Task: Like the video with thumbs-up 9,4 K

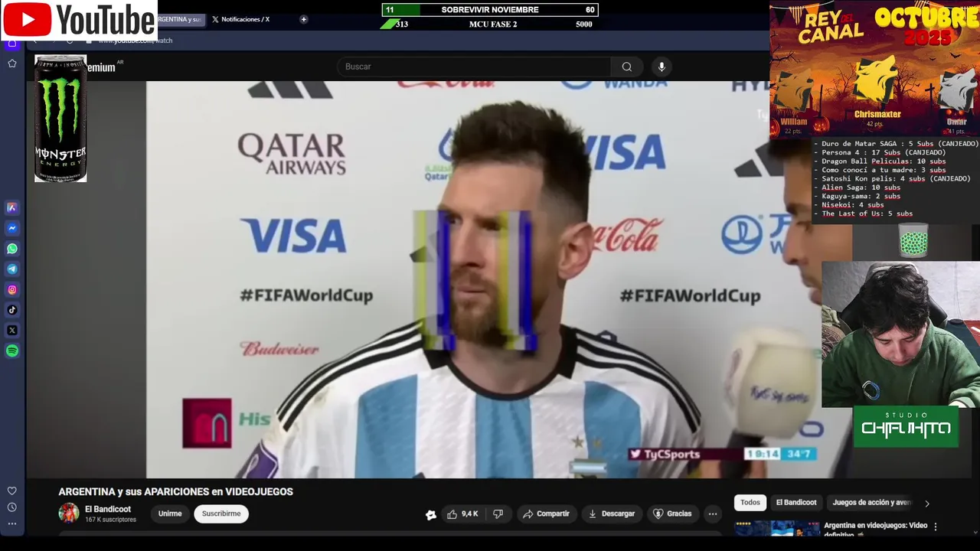Action: click(x=462, y=514)
